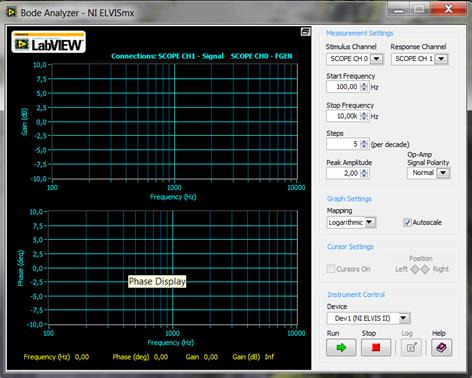Enable the Cursors On checkbox
The width and height of the screenshot is (472, 378).
click(x=331, y=269)
